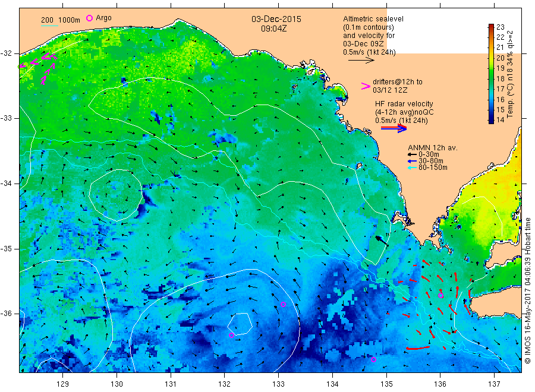Click the date label 03-Dec-2015

[276, 19]
